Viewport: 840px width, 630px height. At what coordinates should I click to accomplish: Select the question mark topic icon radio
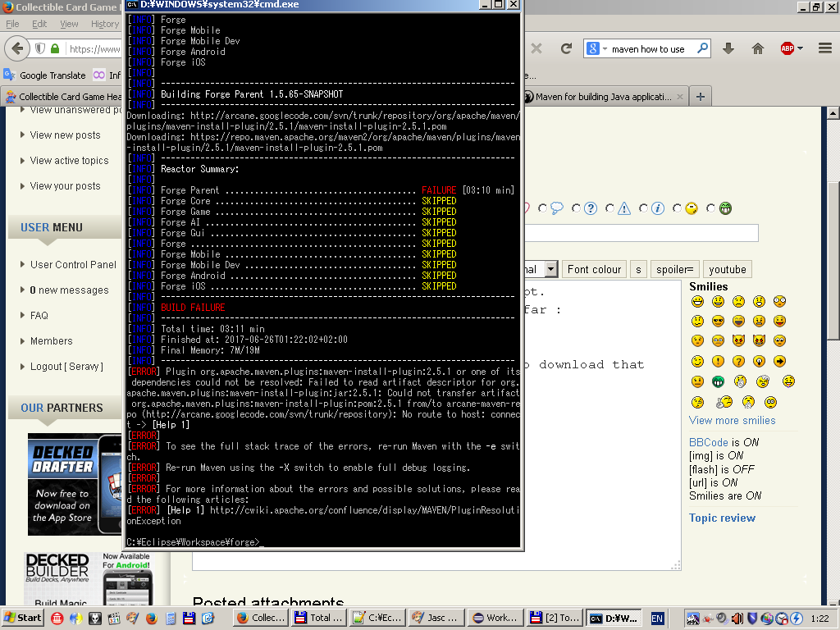point(577,208)
